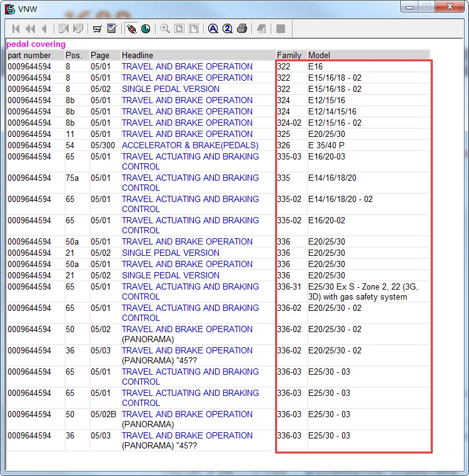Open ACCELERATOR & BRAKE(PEDALS) headline link

click(x=189, y=145)
